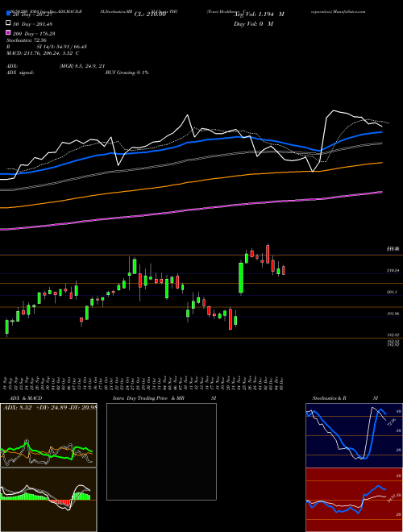Viewport: 403px width, 532px height.
Task: Click the 201.1 price axis label
Action: [x=392, y=292]
